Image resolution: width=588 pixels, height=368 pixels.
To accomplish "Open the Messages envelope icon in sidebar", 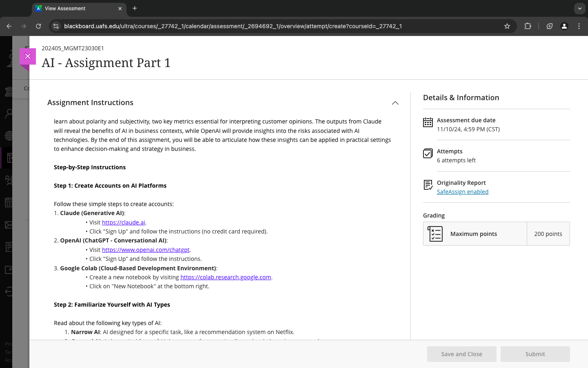I will click(9, 224).
